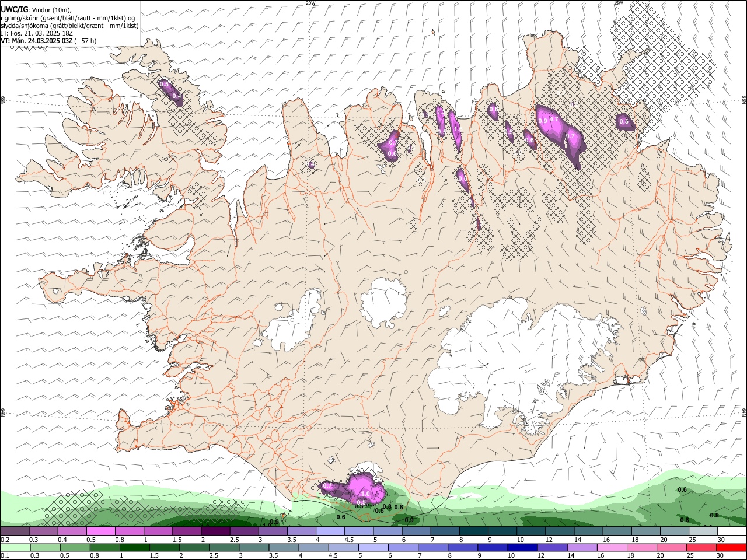747x560 pixels.
Task: Pick the pale periwinkle 4 snow legend swatch
Action: point(330,531)
